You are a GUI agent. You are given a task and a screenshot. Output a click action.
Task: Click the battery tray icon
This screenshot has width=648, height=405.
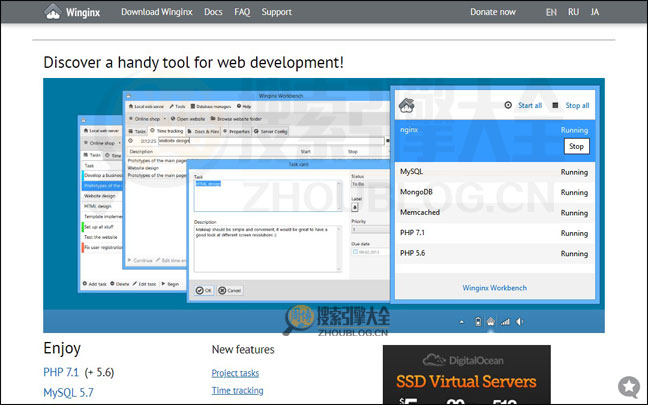(x=478, y=322)
